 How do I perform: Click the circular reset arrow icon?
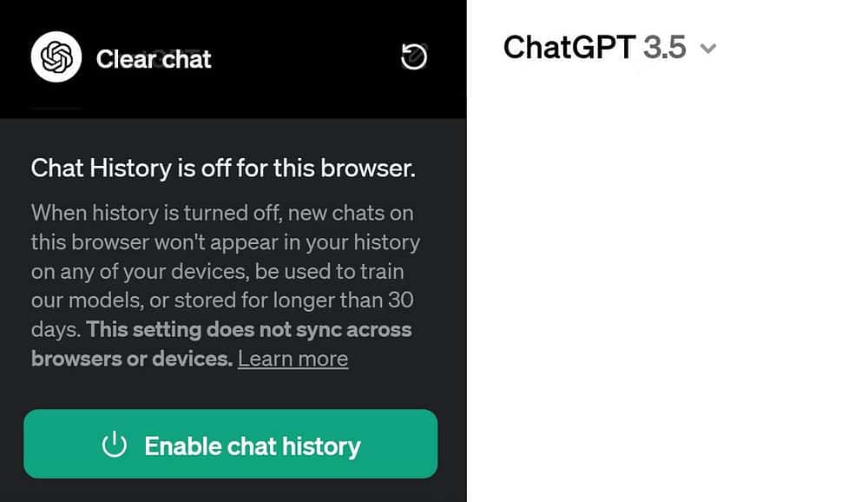[414, 57]
